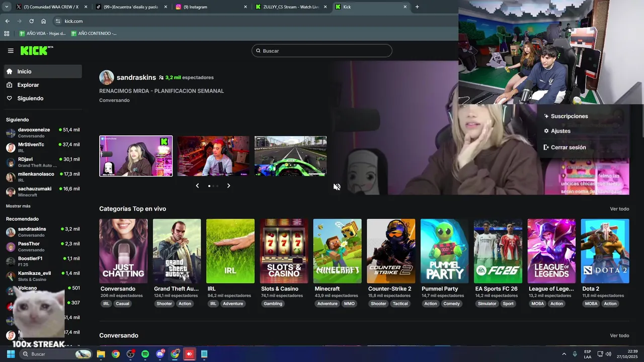Screen dimensions: 644x362
Task: Open MrStivenTc channel in Siguiendo list
Action: (x=43, y=147)
